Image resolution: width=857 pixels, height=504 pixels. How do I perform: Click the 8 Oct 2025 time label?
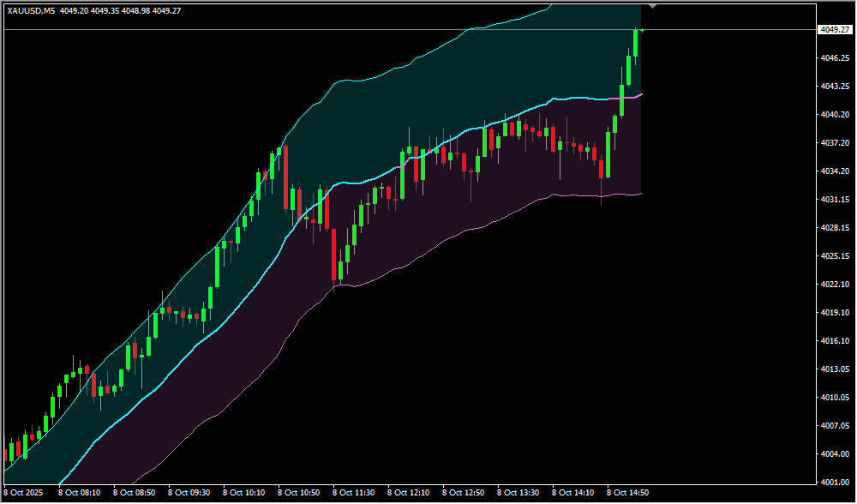tap(25, 493)
